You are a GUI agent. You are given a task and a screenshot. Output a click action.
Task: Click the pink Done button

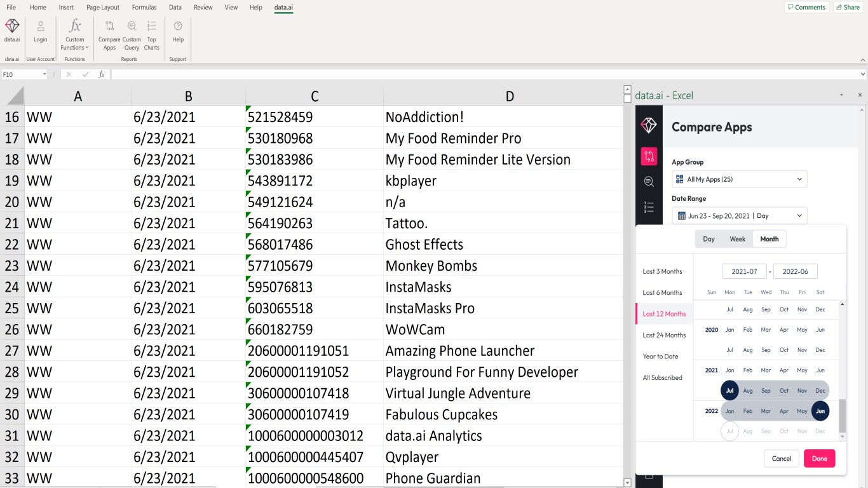(820, 458)
